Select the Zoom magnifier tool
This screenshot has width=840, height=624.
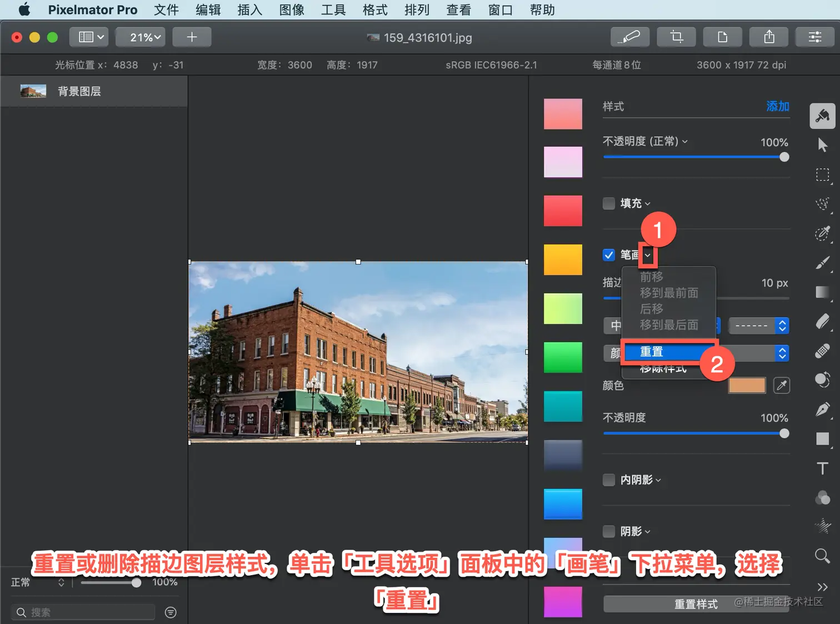coord(822,556)
